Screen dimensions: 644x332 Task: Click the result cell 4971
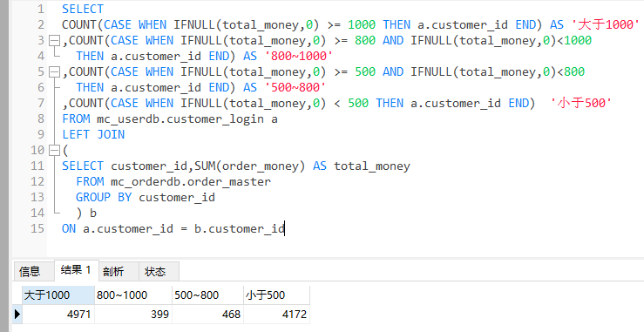tap(58, 315)
